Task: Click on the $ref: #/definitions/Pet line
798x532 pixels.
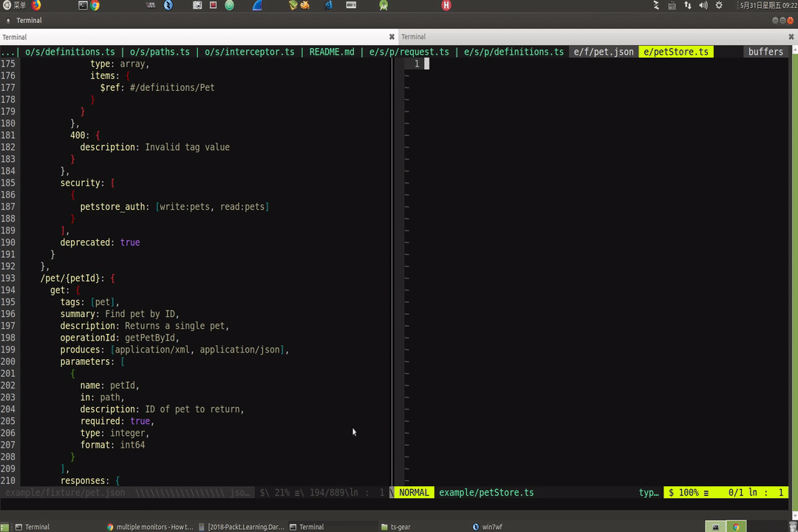Action: pos(157,88)
